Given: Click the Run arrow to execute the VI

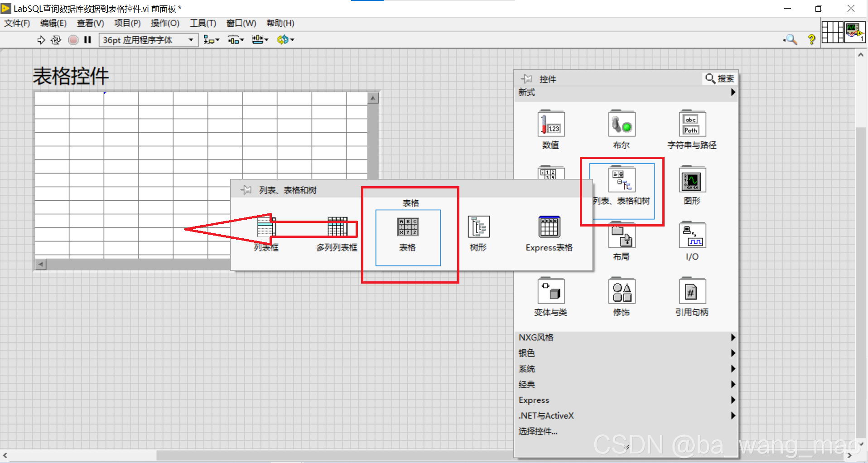Looking at the screenshot, I should tap(41, 40).
